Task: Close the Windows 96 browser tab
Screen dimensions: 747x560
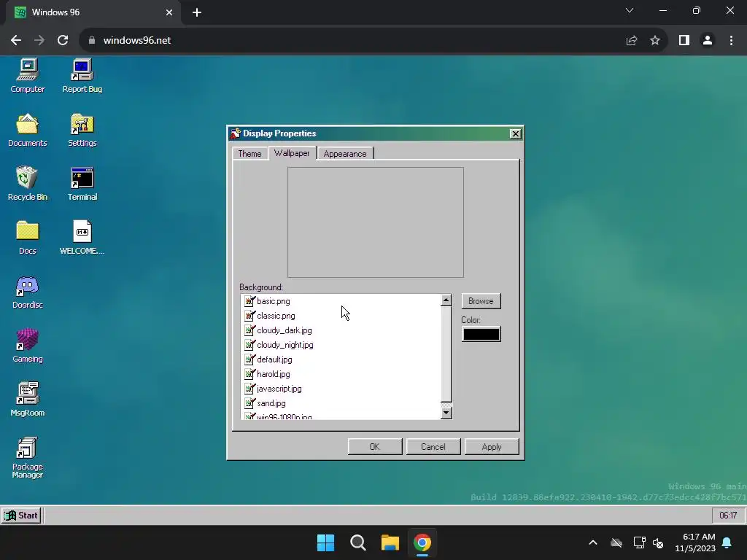Action: [x=169, y=12]
